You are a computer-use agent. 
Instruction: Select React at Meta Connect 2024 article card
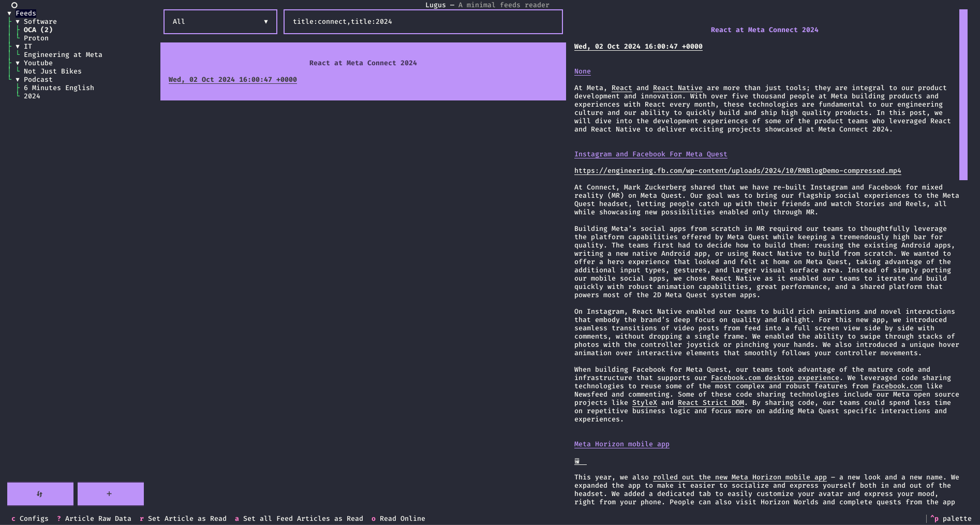(x=363, y=71)
